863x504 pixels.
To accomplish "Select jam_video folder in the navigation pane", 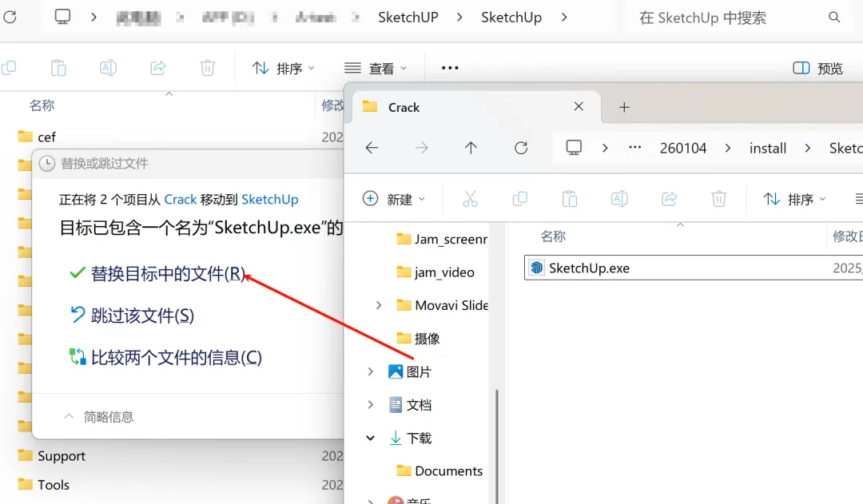I will coord(435,272).
